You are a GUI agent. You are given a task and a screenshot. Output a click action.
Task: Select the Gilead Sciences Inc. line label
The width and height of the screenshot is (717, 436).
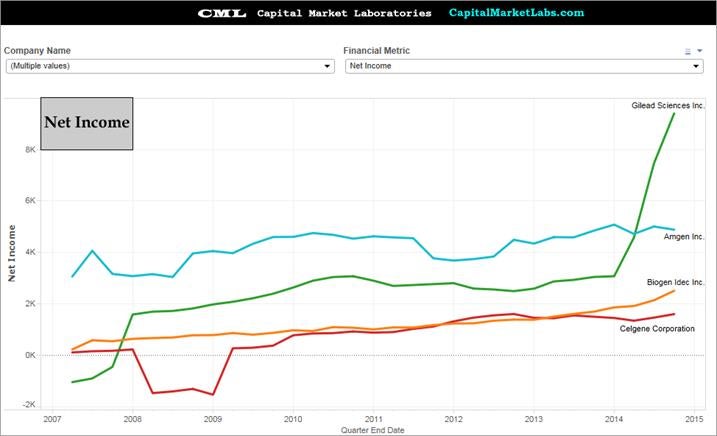pyautogui.click(x=668, y=105)
